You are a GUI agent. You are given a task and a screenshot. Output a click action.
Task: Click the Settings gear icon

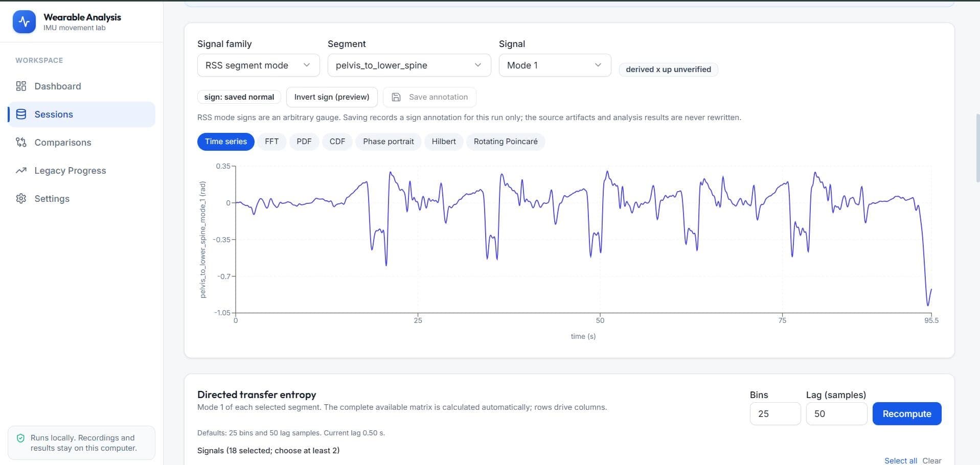point(21,198)
